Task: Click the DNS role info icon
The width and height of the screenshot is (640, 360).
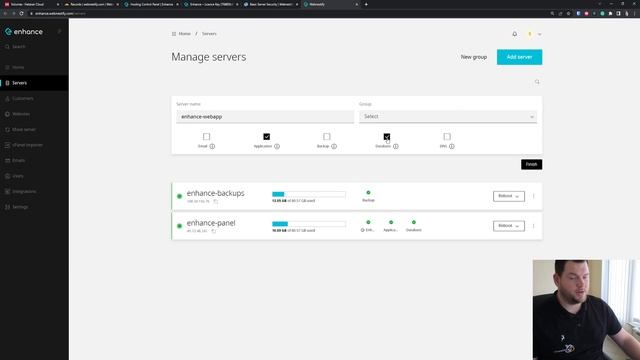Action: [451, 146]
